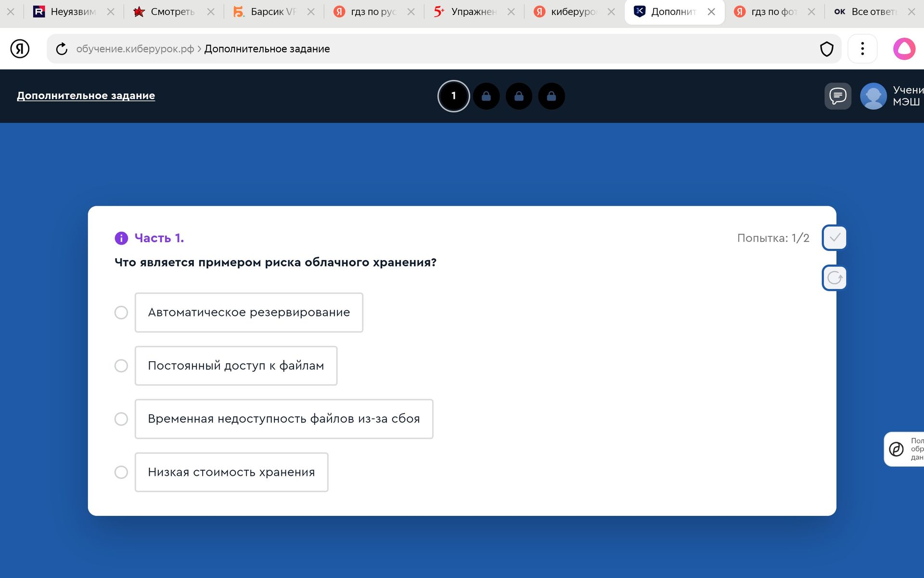Open the Protect shield icon in address bar

[x=826, y=49]
